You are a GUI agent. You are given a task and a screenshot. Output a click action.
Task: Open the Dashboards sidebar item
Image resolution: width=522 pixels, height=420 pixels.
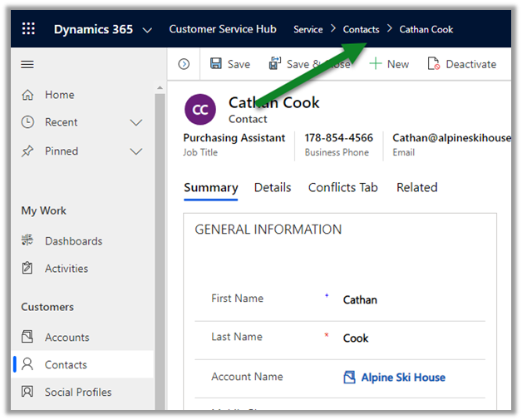(x=73, y=241)
